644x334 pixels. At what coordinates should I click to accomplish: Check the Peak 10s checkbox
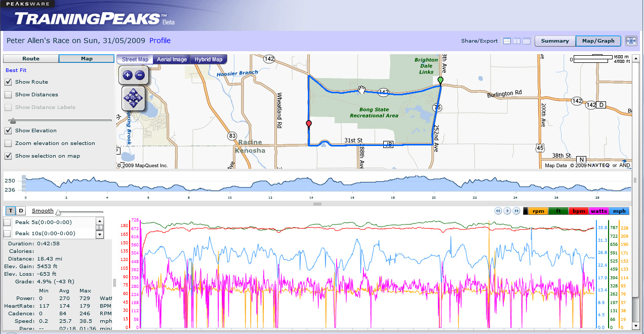7,233
